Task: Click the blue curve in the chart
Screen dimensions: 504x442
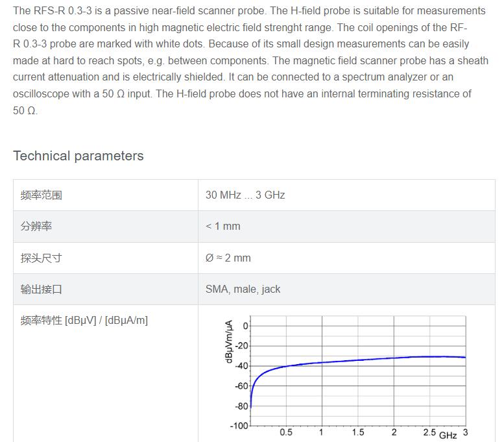Action: click(358, 360)
